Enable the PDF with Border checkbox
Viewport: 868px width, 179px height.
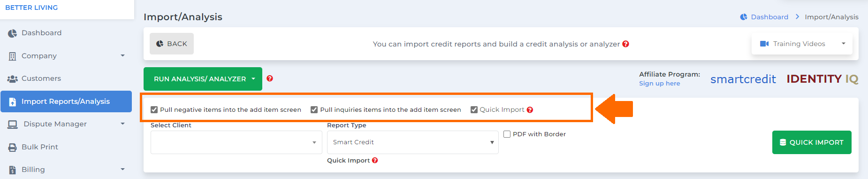coord(507,134)
